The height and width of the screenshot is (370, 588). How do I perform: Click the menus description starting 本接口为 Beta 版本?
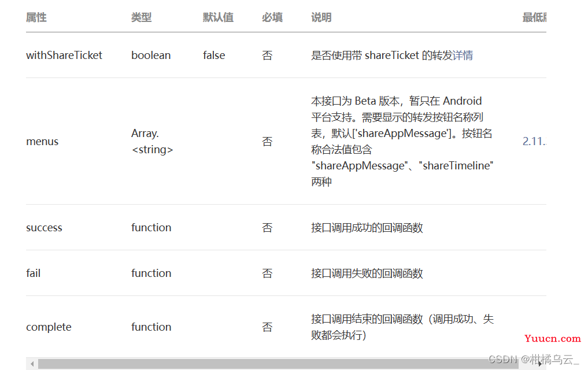(402, 141)
